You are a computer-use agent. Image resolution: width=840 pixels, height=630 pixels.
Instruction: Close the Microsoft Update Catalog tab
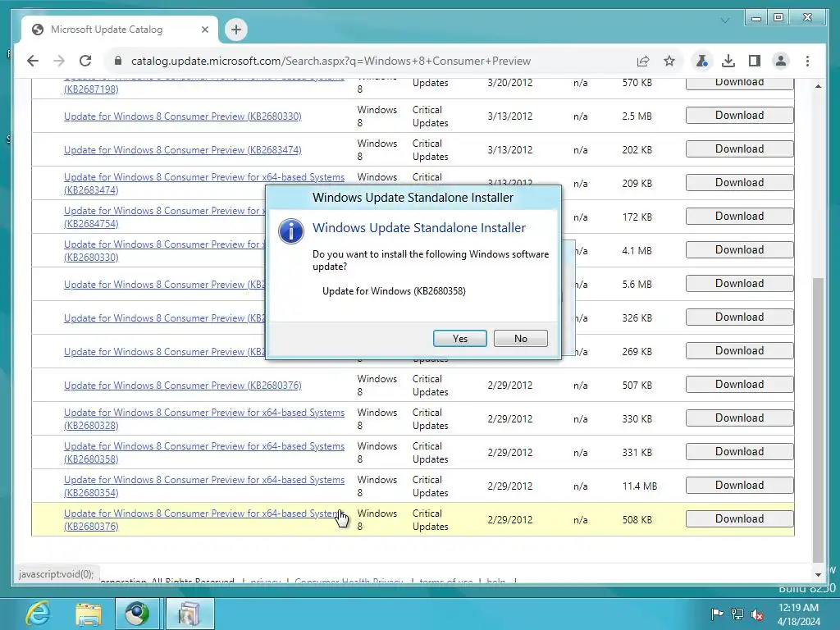pos(204,30)
